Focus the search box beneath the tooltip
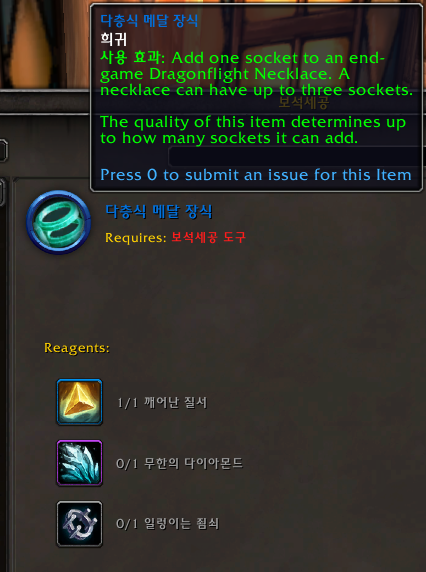426x572 pixels. tap(297, 156)
